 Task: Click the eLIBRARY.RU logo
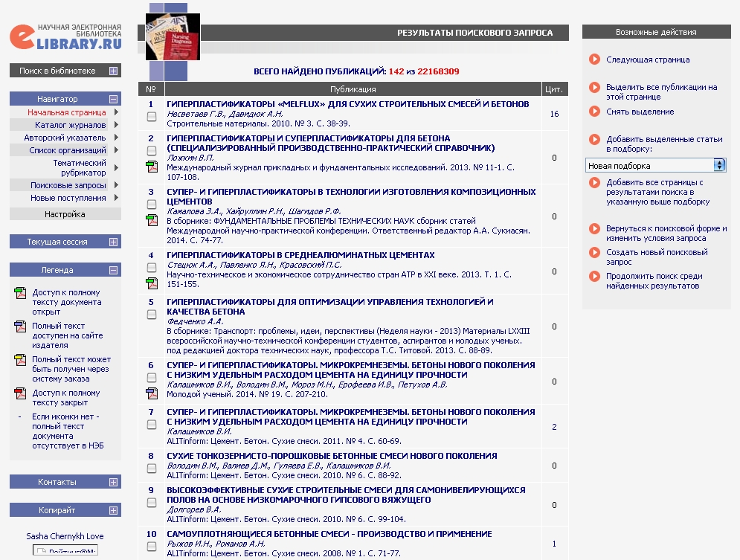65,37
